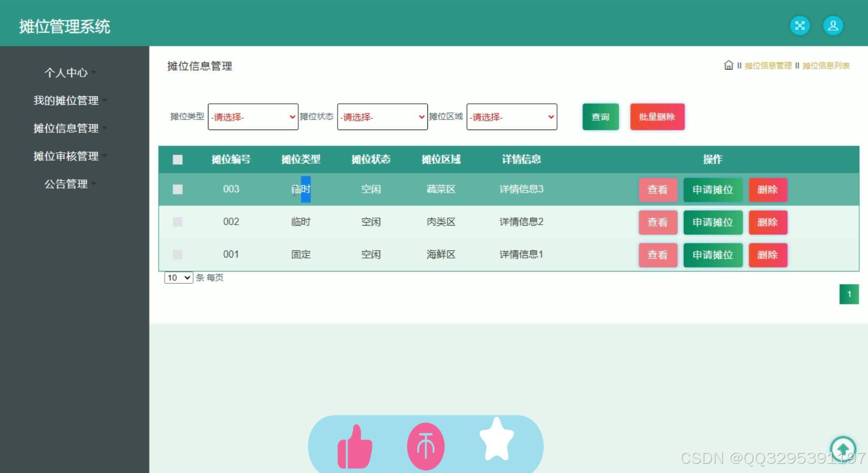The width and height of the screenshot is (868, 473).
Task: Click the green 查询 search button
Action: click(601, 117)
